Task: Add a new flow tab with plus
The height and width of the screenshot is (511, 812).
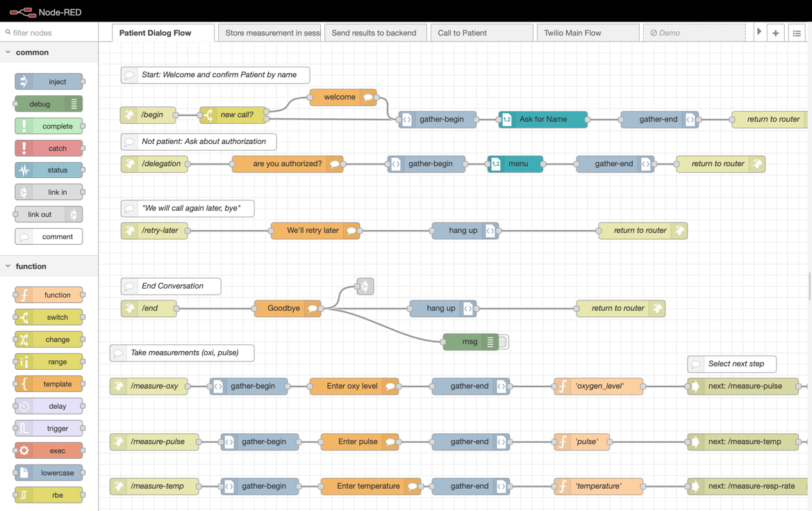Action: pos(775,33)
